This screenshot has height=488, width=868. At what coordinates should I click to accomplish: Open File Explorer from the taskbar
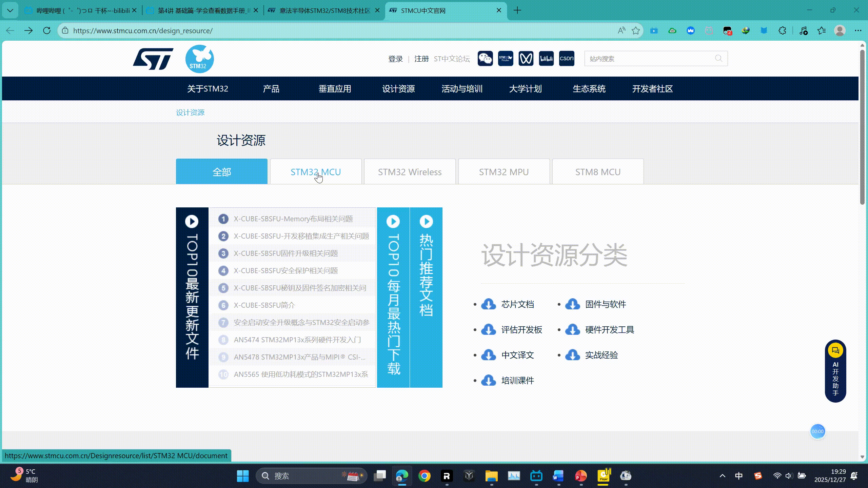pos(491,476)
